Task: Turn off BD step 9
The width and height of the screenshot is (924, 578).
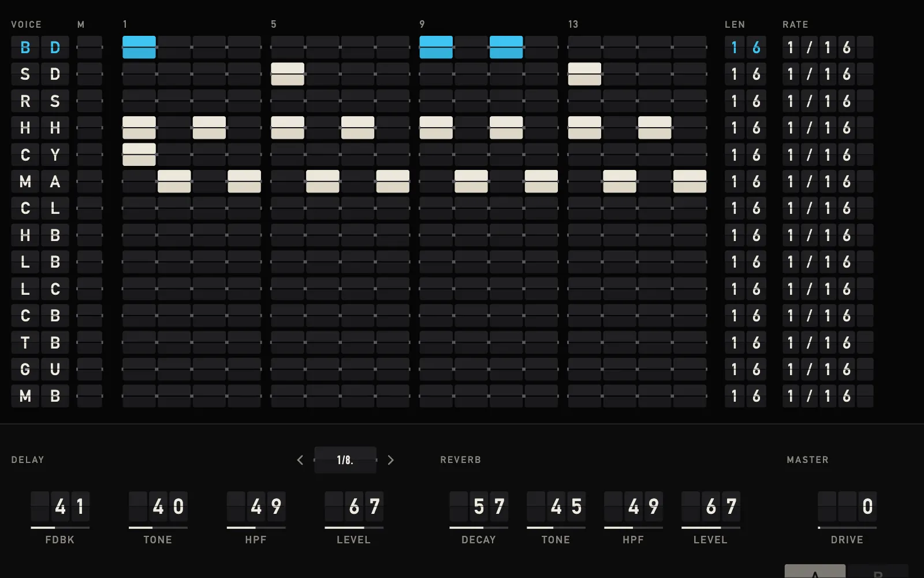Action: click(x=436, y=47)
